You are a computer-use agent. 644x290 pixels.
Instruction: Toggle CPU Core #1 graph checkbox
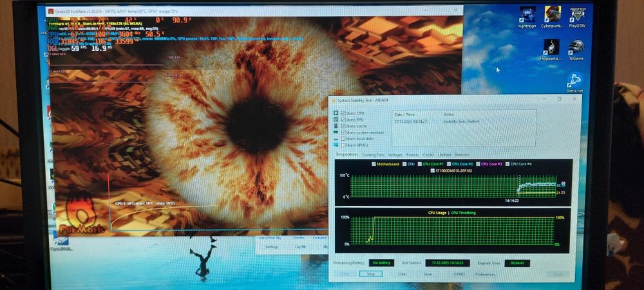point(420,164)
